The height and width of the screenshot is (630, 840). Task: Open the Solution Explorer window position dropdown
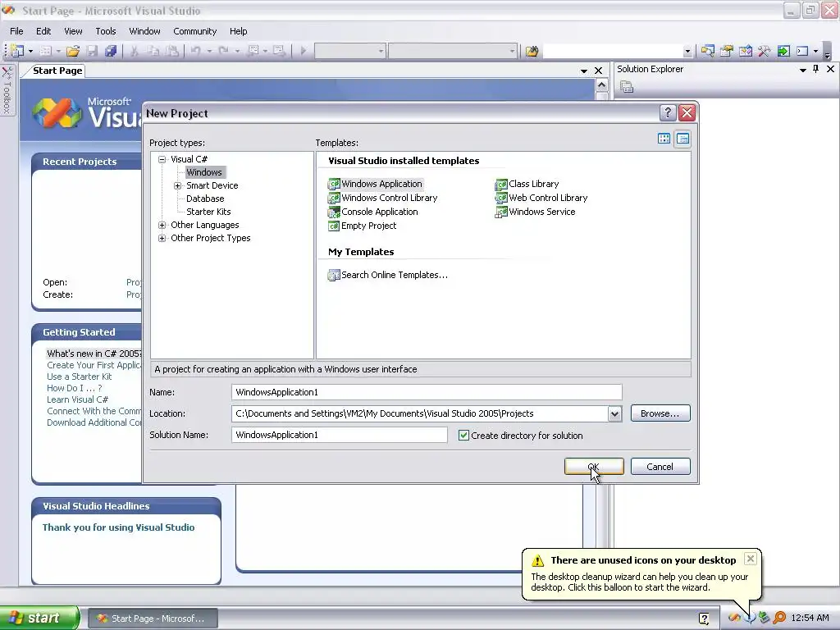[802, 70]
